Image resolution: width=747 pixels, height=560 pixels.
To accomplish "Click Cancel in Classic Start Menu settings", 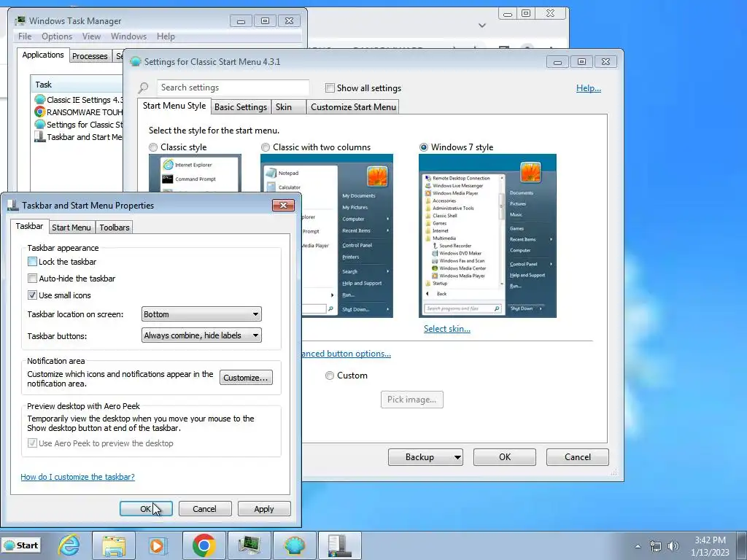I will click(578, 457).
